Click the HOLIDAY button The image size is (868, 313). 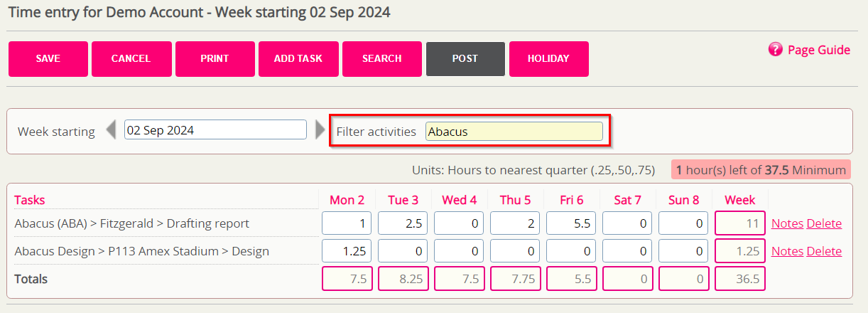548,58
